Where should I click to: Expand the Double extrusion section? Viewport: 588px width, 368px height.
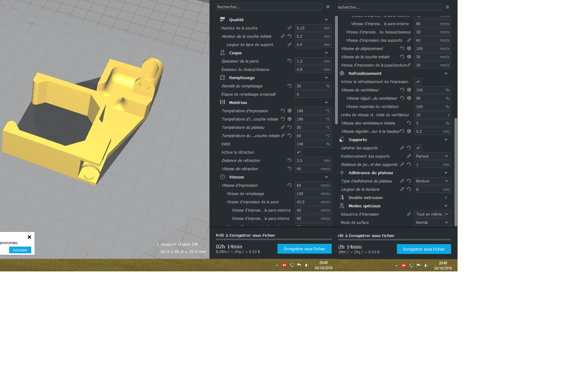[446, 197]
